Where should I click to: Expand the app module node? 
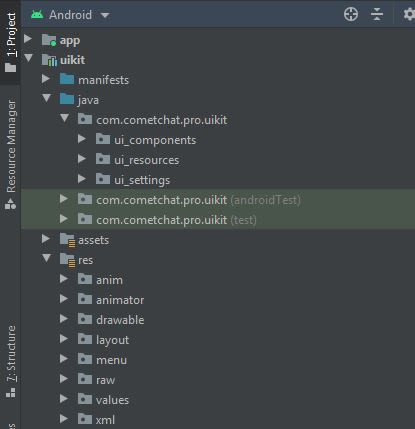pyautogui.click(x=28, y=39)
